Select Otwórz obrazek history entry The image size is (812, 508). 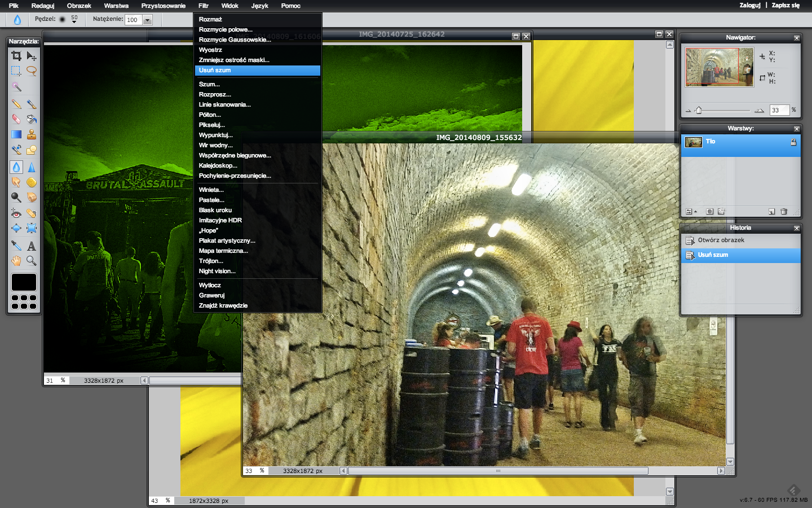(741, 240)
